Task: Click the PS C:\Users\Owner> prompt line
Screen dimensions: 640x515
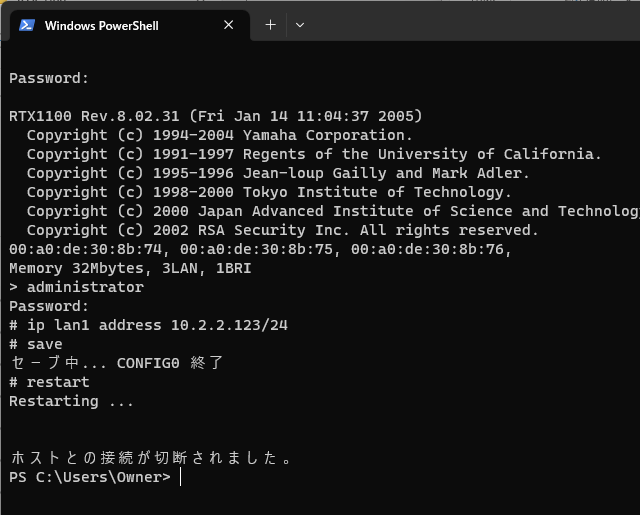Action: 90,477
